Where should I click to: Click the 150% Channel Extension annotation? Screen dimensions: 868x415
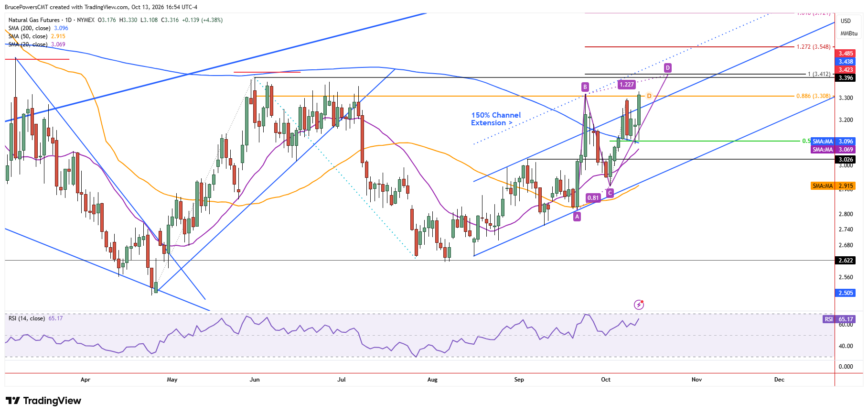496,119
